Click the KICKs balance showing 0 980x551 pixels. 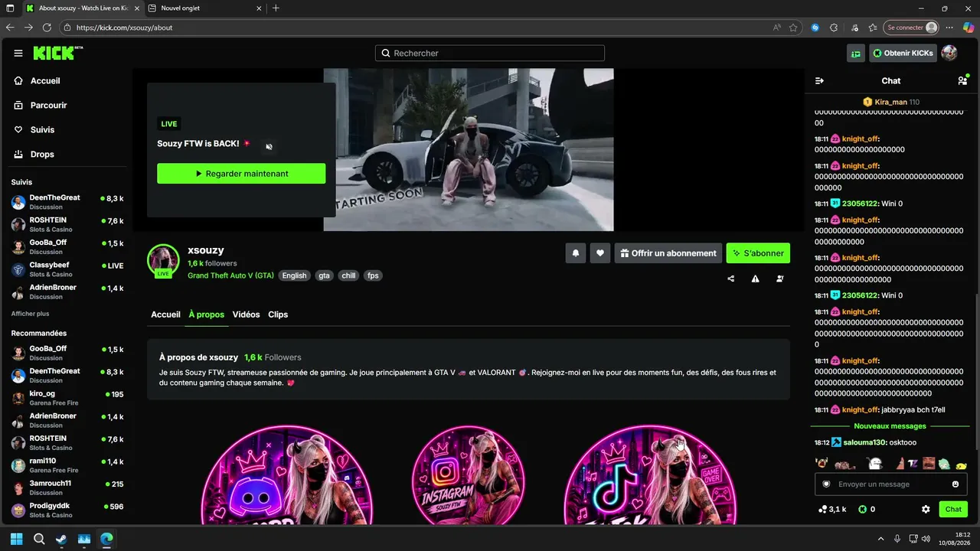click(x=867, y=509)
